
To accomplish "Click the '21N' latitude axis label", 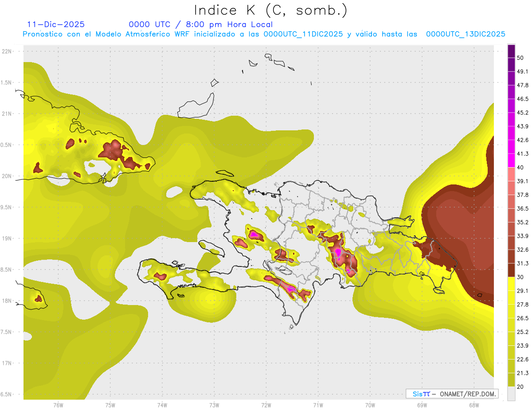I will tap(7, 114).
